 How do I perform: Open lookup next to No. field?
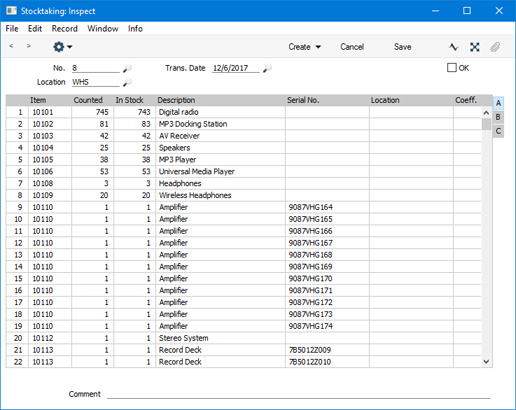(x=127, y=68)
